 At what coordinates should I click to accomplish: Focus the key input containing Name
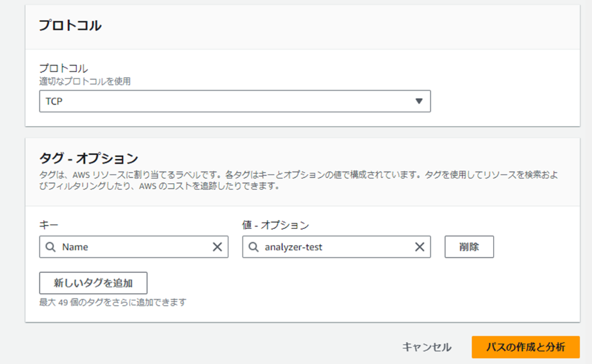[133, 247]
